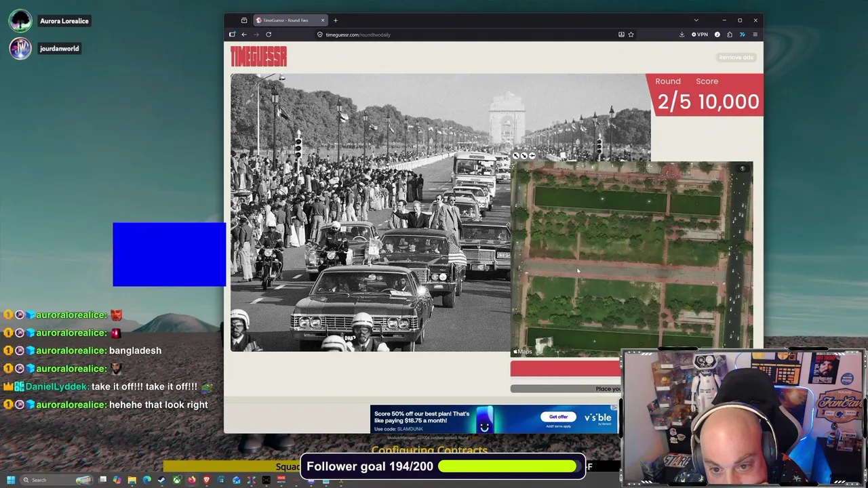The width and height of the screenshot is (868, 488).
Task: Click on the satellite map view
Action: tap(631, 258)
